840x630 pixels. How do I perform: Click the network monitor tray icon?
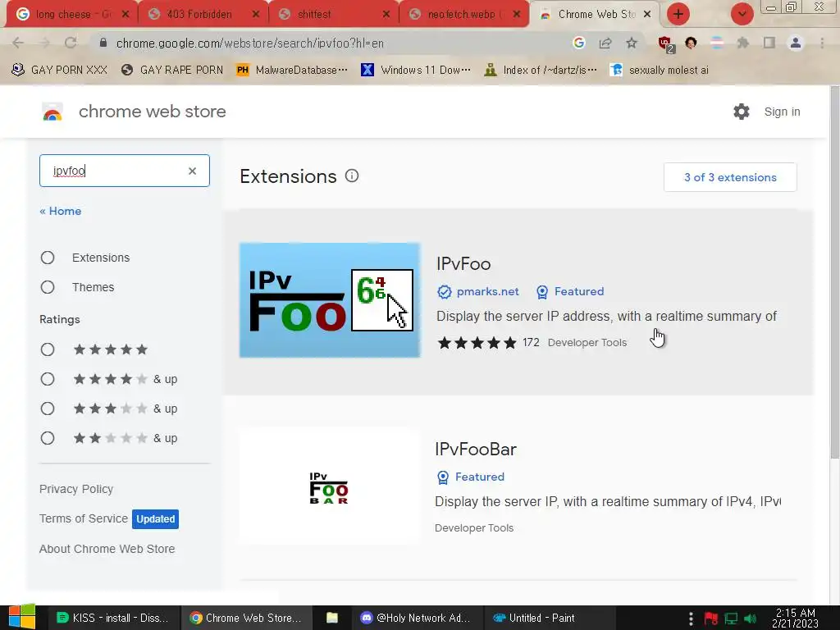(731, 619)
